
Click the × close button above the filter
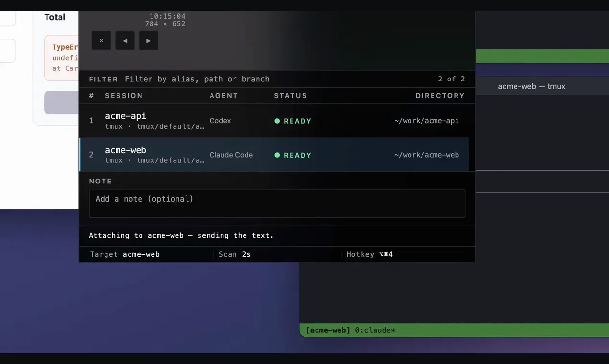point(101,41)
